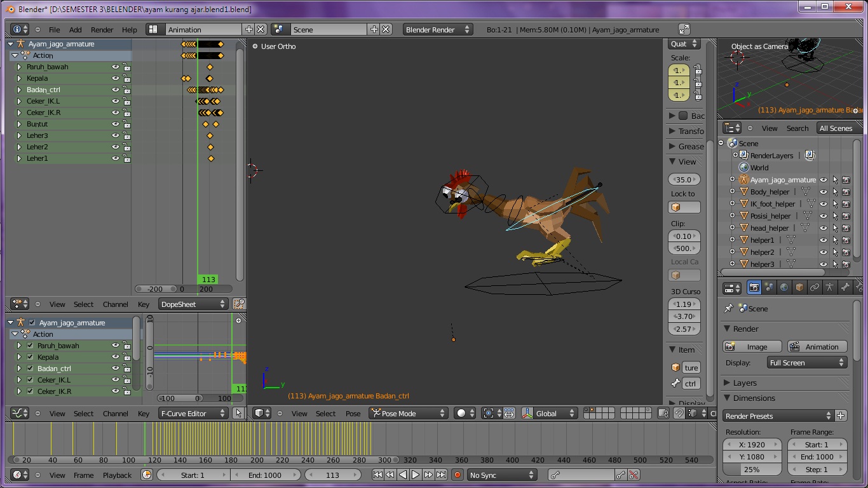Click the resolution percentage 25% slider
The width and height of the screenshot is (868, 488).
coord(752,470)
